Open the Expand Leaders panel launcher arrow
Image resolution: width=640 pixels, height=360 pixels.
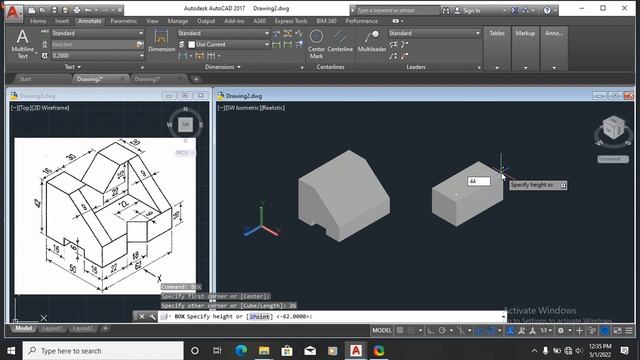(479, 67)
